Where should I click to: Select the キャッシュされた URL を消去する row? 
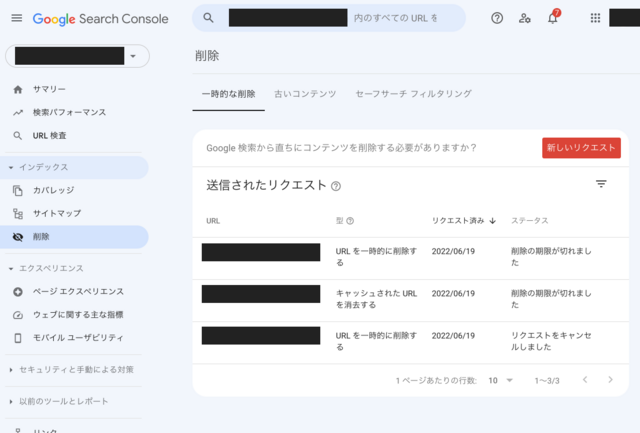click(411, 300)
